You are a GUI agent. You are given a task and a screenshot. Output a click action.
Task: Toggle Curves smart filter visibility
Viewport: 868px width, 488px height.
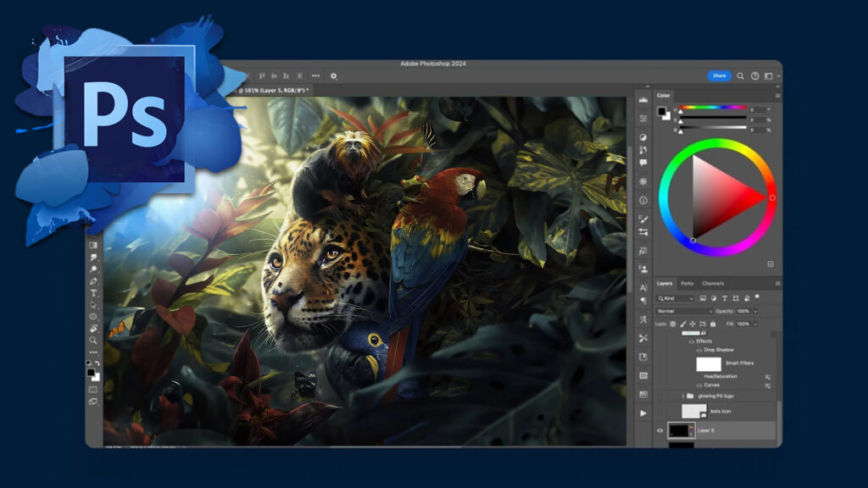(699, 385)
